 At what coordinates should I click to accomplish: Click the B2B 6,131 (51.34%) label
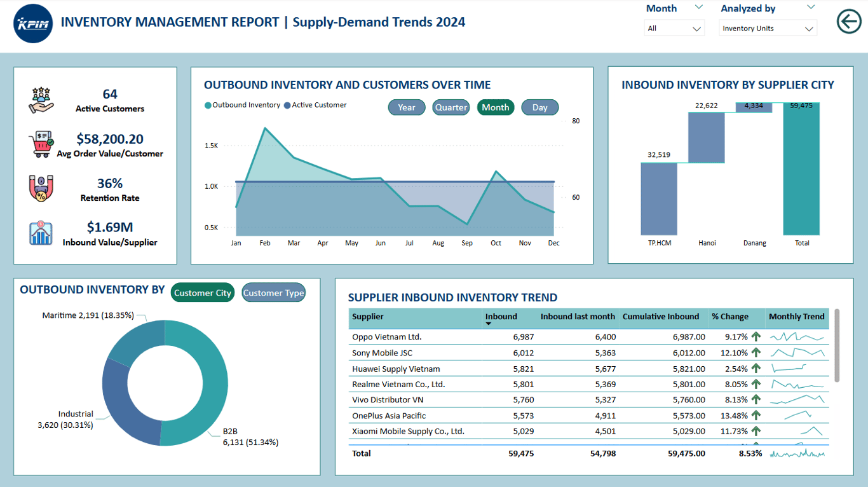(x=250, y=437)
